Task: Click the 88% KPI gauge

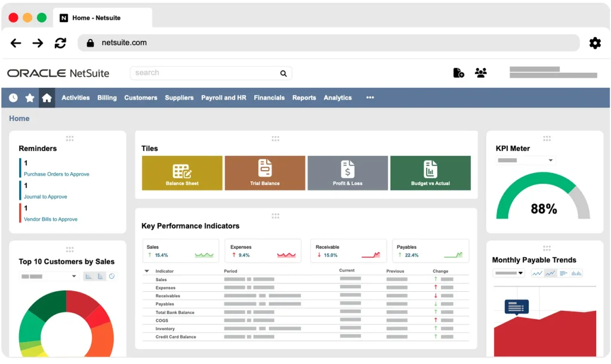Action: pos(543,197)
